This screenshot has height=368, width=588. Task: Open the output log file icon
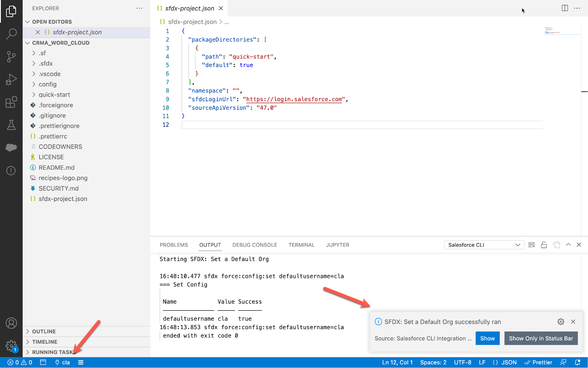[x=556, y=245]
